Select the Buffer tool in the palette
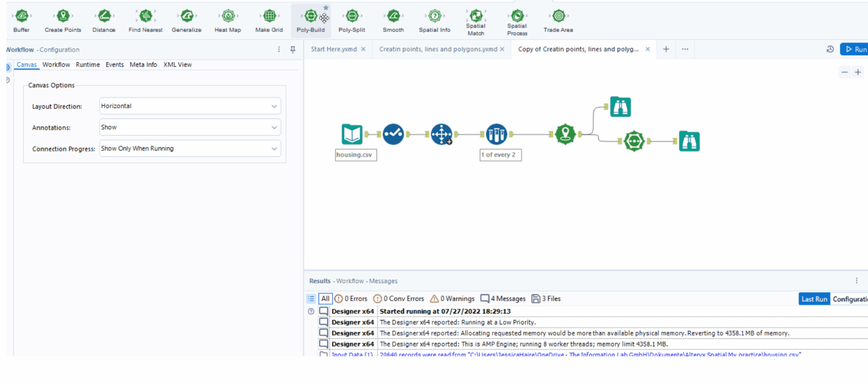Image resolution: width=868 pixels, height=382 pixels. click(x=21, y=21)
